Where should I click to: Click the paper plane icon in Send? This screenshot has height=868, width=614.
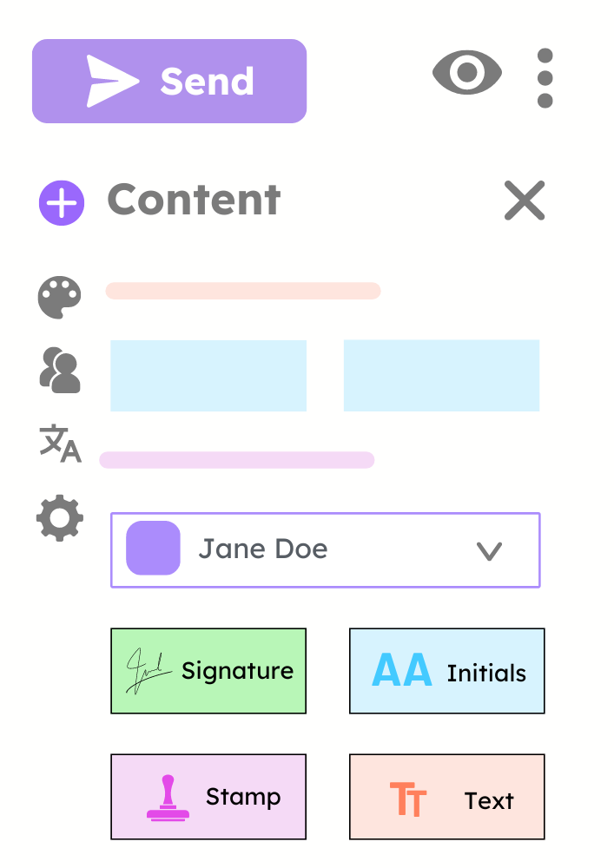pyautogui.click(x=112, y=81)
